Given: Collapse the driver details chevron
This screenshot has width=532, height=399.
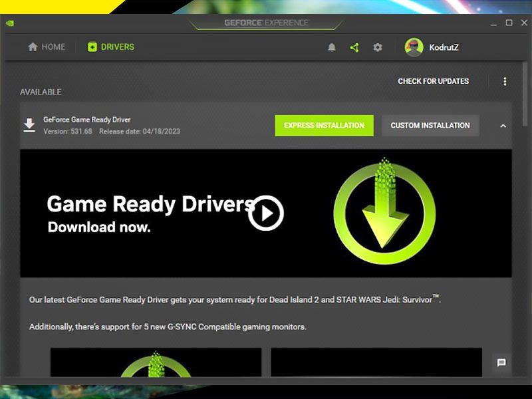Looking at the screenshot, I should tap(503, 126).
